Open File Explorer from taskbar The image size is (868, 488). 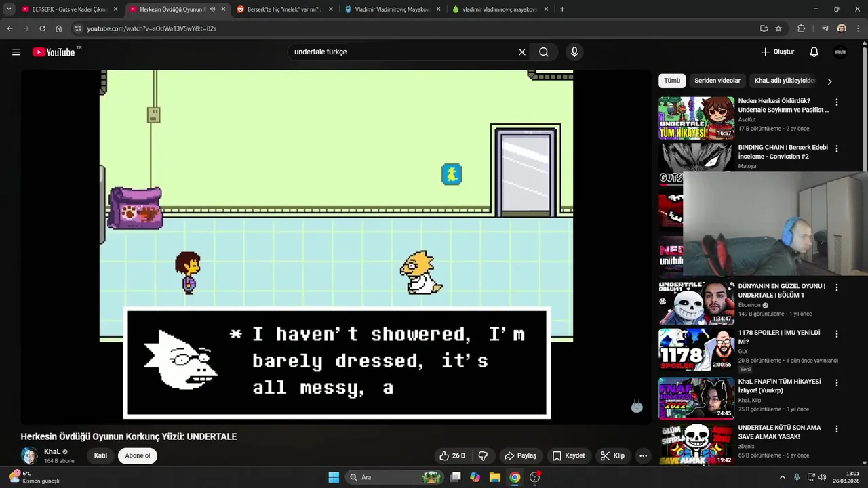pos(495,477)
